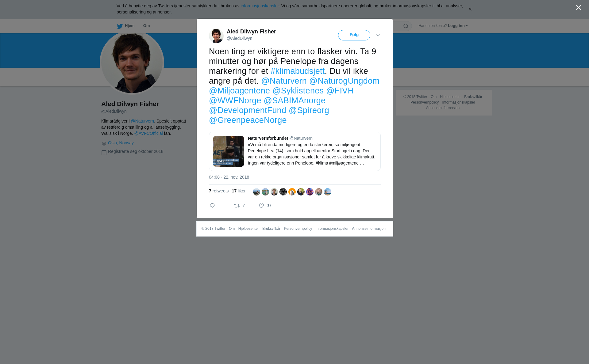Close the tweet overlay with large X
589x364 pixels.
(579, 8)
